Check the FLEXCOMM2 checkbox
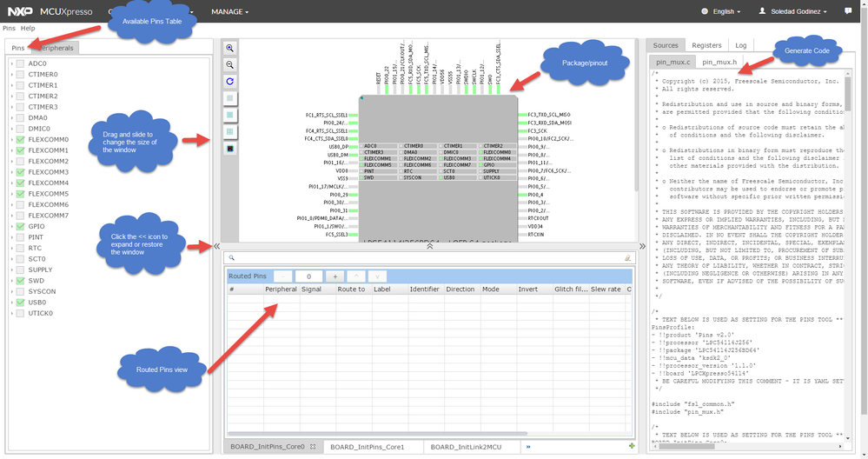868x459 pixels. [20, 161]
